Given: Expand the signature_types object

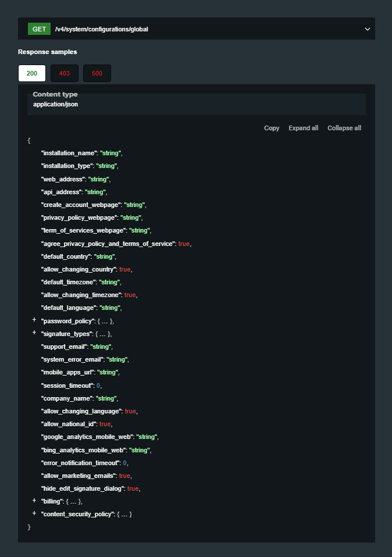Looking at the screenshot, I should pos(34,334).
